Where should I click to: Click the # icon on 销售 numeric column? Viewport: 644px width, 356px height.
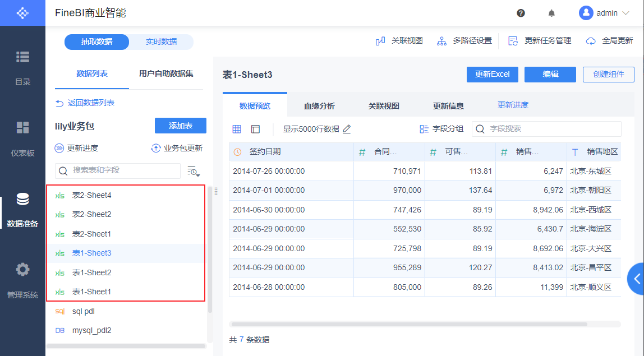point(504,152)
